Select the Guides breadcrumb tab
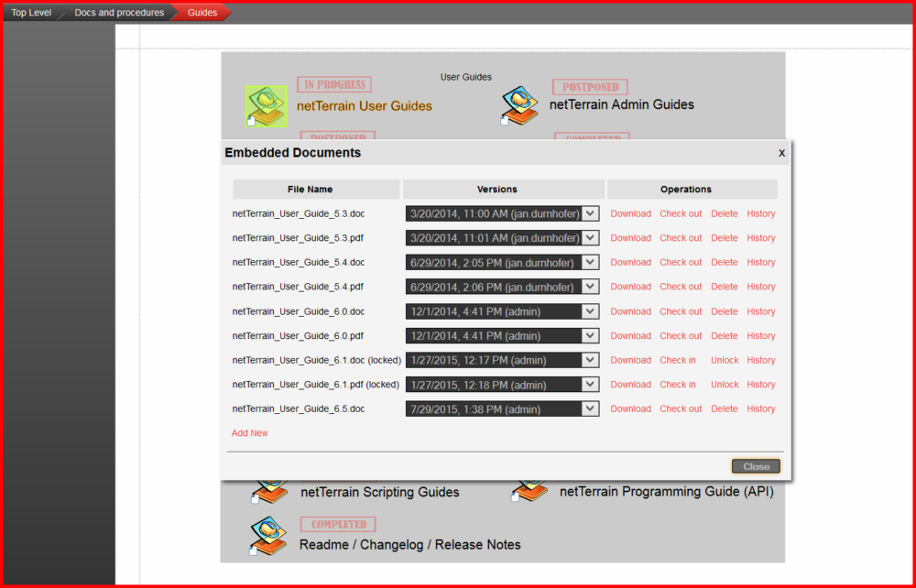Viewport: 916px width, 588px height. tap(201, 12)
